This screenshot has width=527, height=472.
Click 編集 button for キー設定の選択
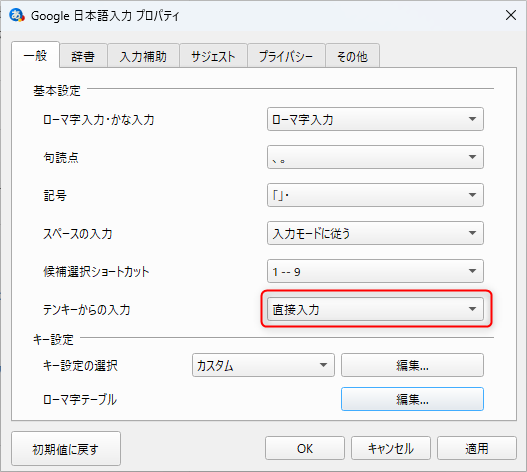412,365
